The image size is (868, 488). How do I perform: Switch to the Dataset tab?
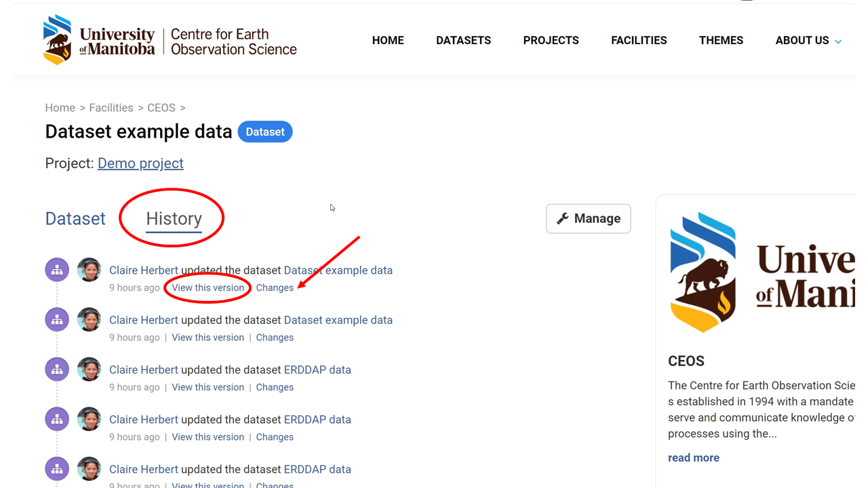click(75, 218)
